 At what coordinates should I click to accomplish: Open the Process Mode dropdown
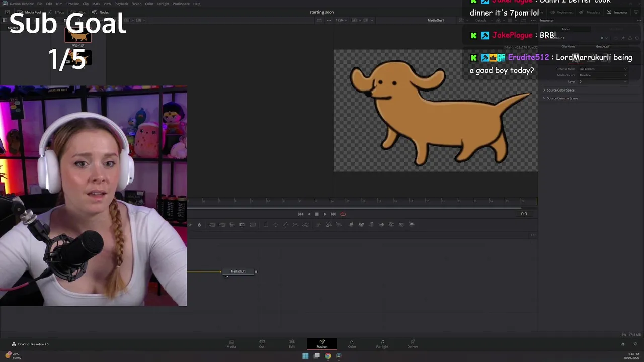[603, 69]
